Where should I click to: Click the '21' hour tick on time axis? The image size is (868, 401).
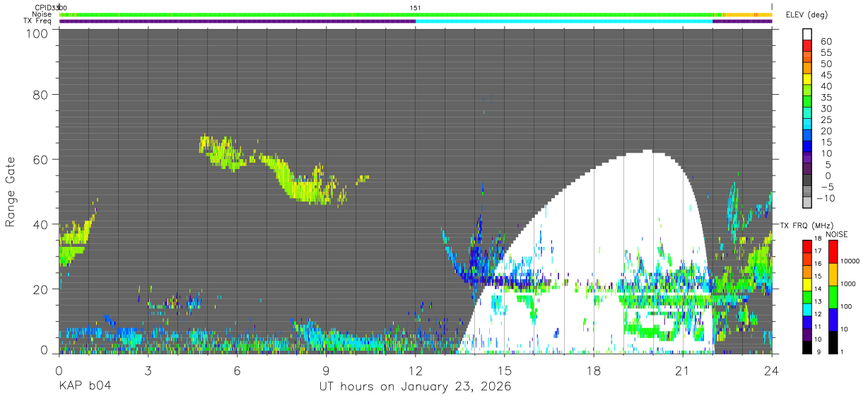[x=682, y=371]
